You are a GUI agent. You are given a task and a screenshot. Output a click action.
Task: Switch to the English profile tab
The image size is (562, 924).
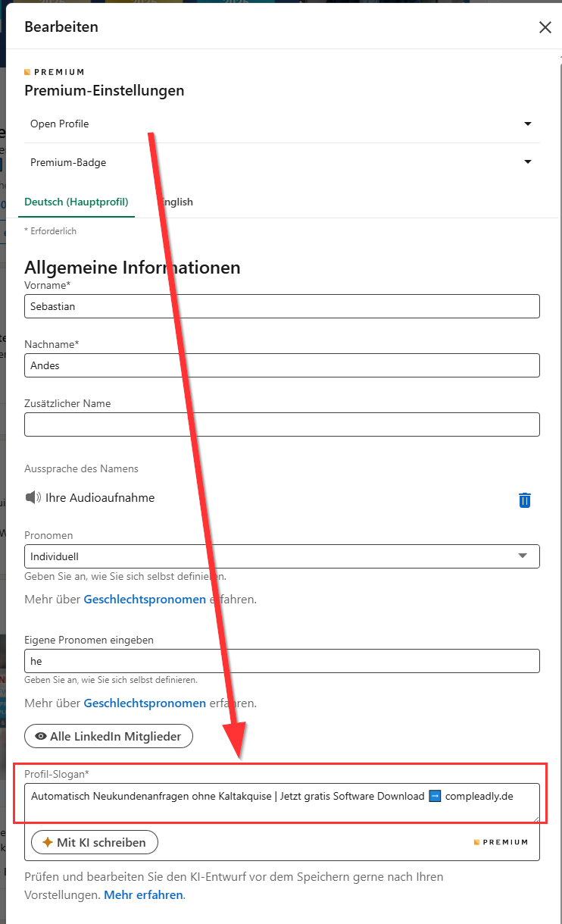pos(176,202)
